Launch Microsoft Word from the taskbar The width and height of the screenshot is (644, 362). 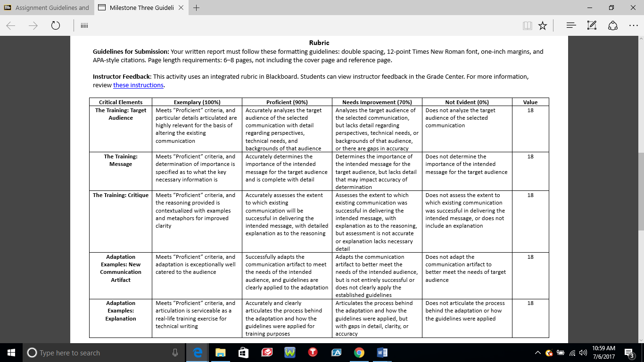pyautogui.click(x=382, y=352)
